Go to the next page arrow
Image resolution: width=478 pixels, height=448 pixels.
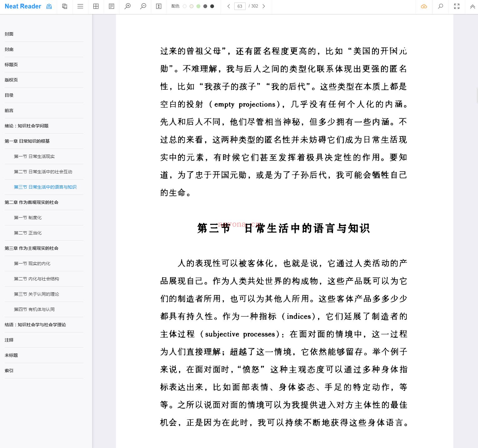coord(264,6)
